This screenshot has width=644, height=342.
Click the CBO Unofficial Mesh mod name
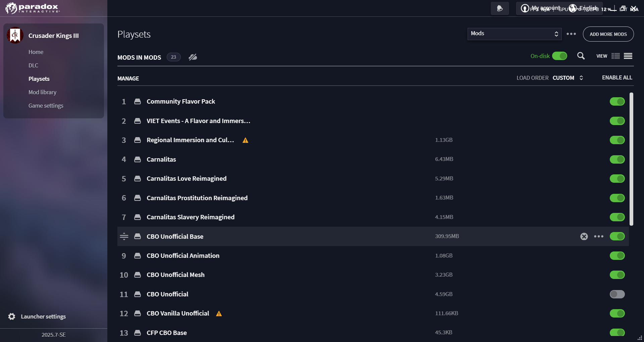[x=175, y=275]
